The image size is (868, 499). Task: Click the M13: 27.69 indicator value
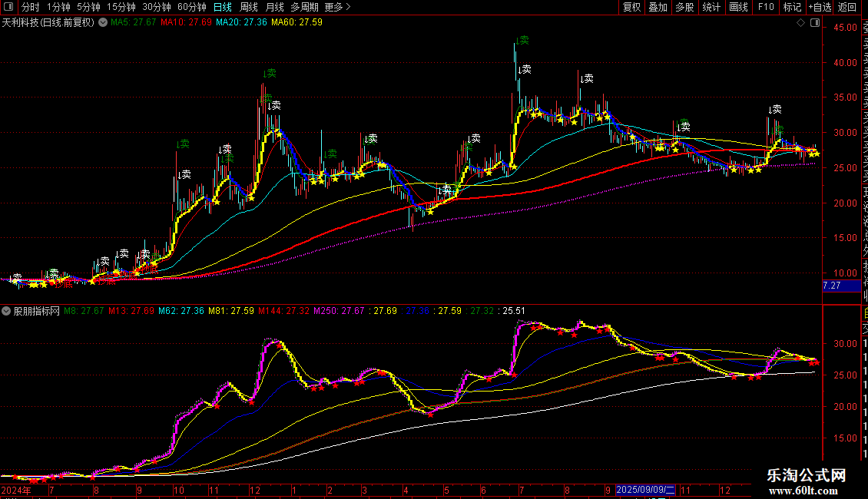tap(131, 311)
